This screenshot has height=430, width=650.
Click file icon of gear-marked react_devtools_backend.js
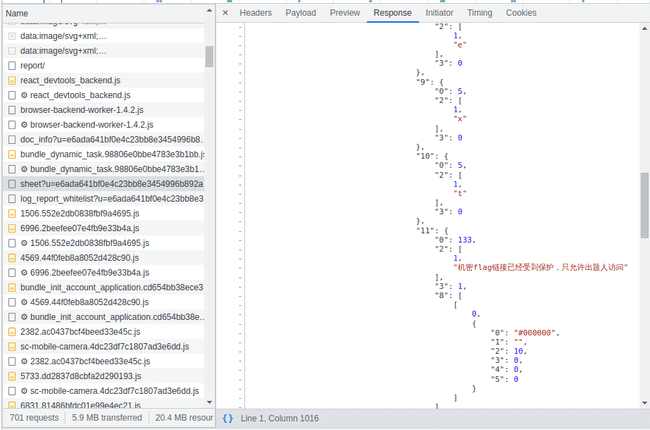[12, 95]
